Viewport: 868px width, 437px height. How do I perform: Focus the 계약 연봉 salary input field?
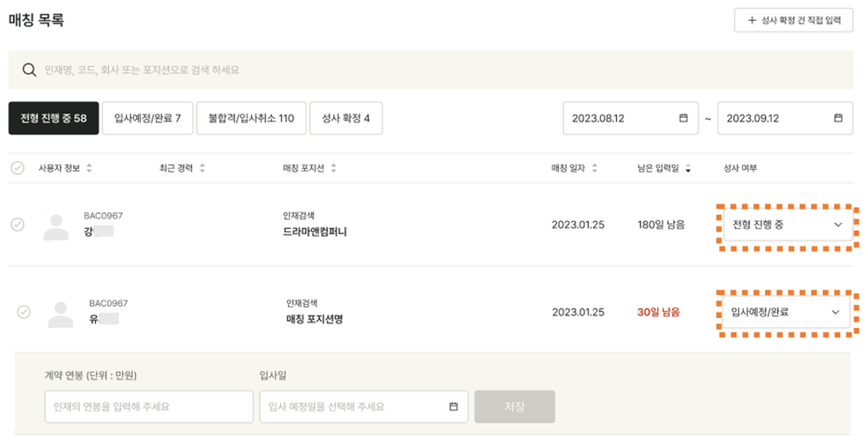[x=149, y=407]
